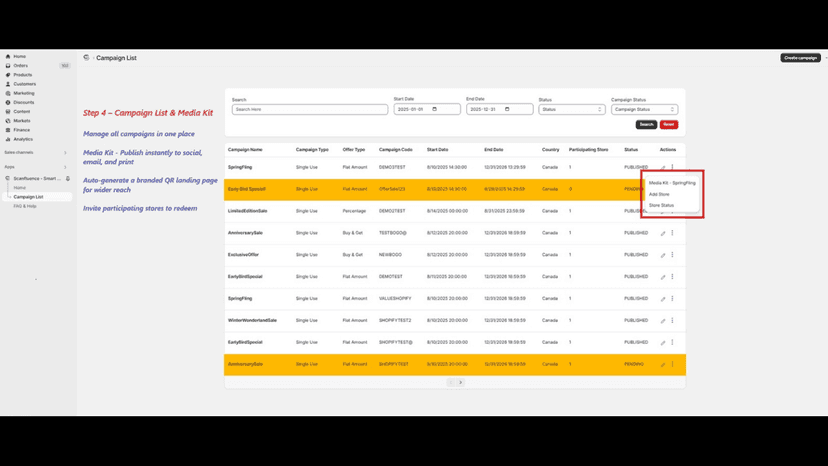Expand the Sales channels section
The image size is (828, 466).
point(65,153)
